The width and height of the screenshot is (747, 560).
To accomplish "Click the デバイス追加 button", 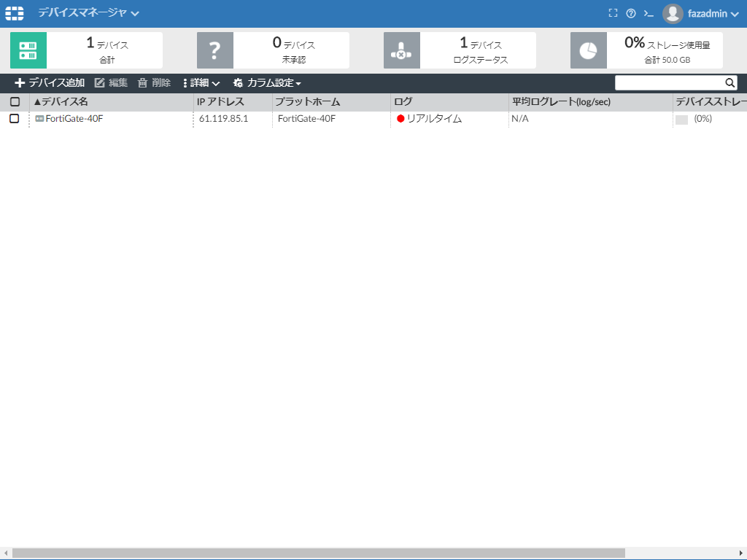I will click(x=50, y=83).
